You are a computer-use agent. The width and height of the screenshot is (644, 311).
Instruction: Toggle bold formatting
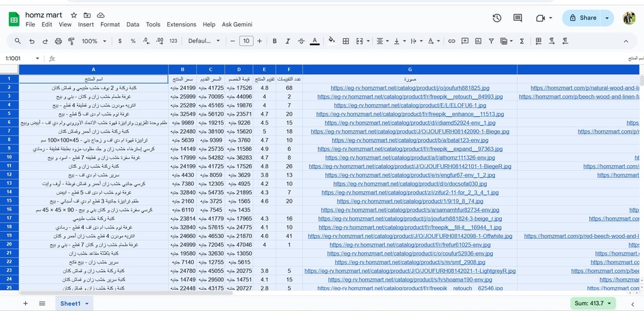point(275,41)
